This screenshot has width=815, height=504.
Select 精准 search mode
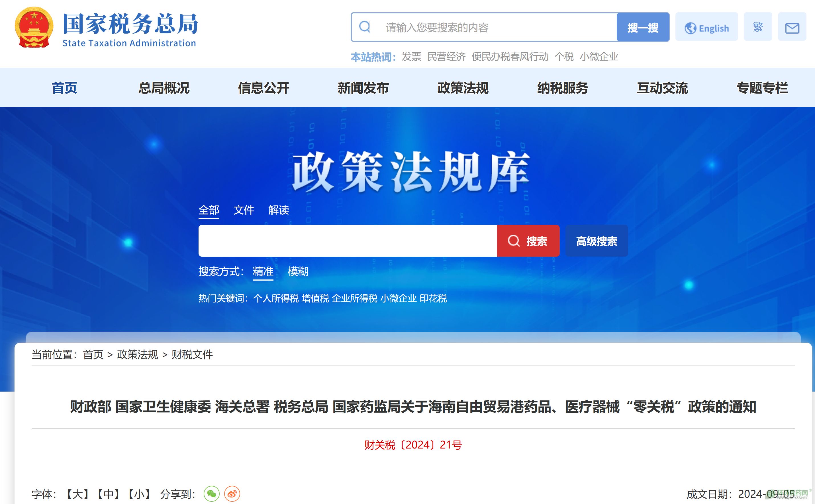[x=263, y=271]
